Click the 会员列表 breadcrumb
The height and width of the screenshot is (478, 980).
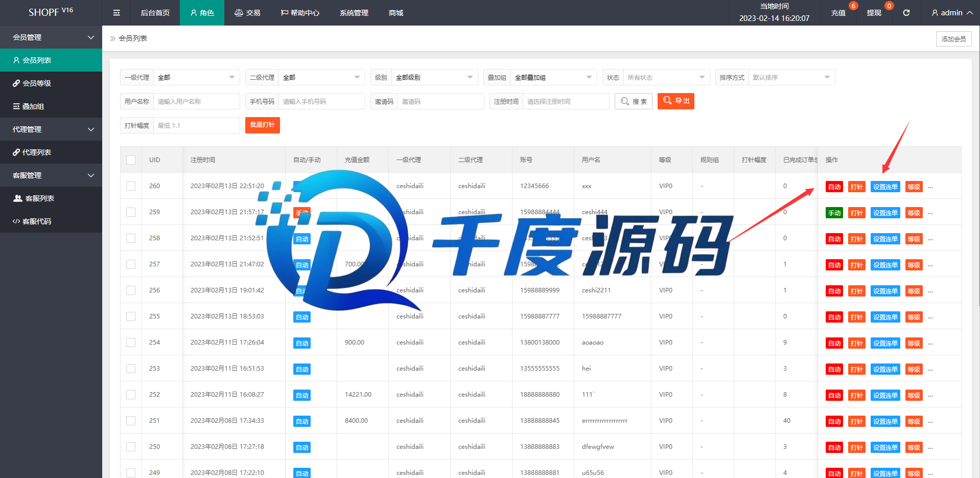click(x=133, y=38)
